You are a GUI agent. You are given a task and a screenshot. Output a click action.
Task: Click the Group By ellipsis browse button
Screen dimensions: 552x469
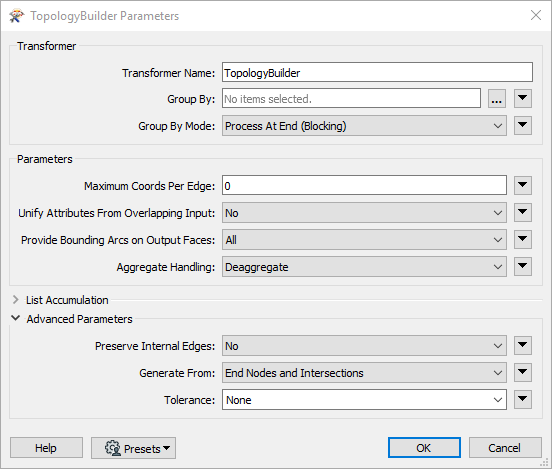(x=497, y=99)
